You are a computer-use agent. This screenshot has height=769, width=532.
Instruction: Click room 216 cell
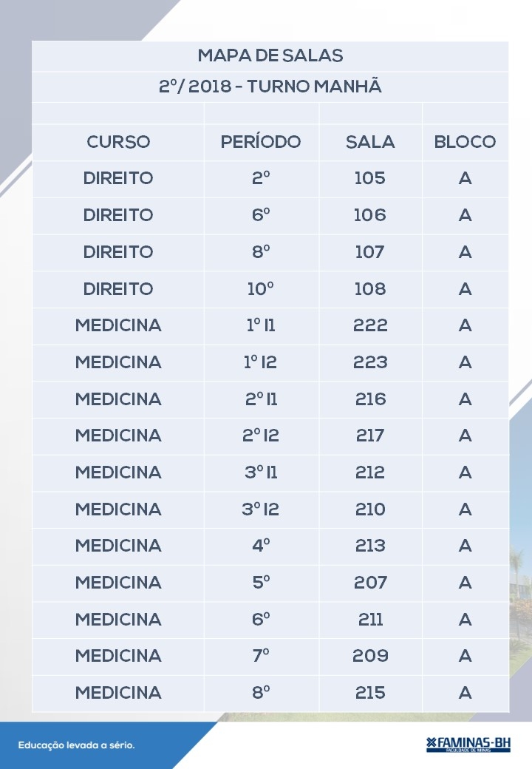370,399
